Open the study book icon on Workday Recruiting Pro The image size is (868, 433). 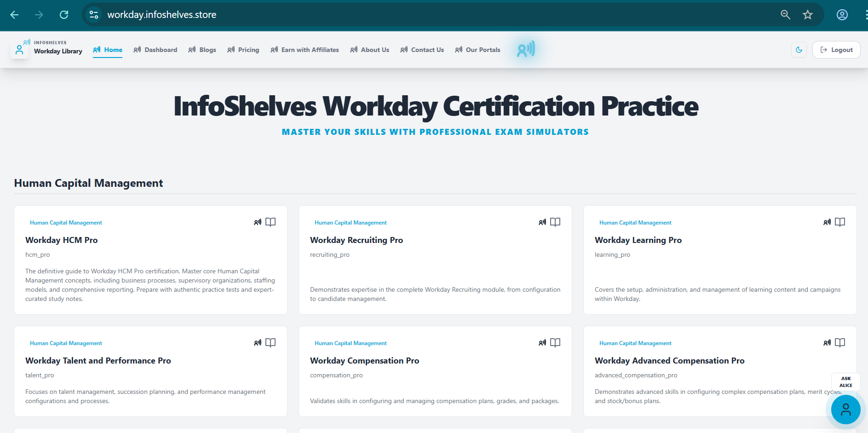555,222
